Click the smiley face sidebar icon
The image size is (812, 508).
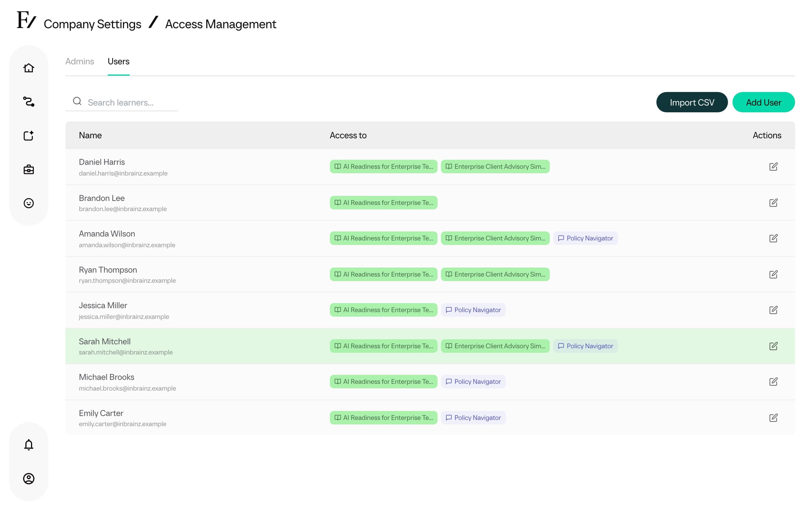click(28, 203)
